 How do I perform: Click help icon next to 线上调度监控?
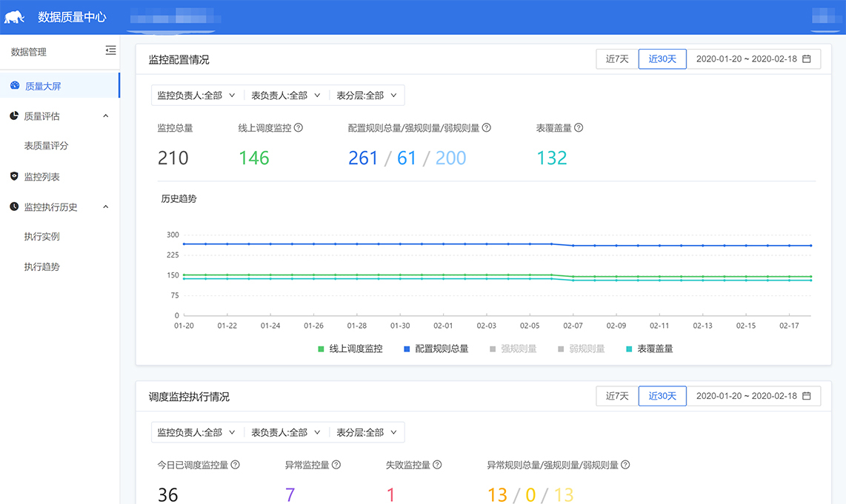(x=299, y=128)
